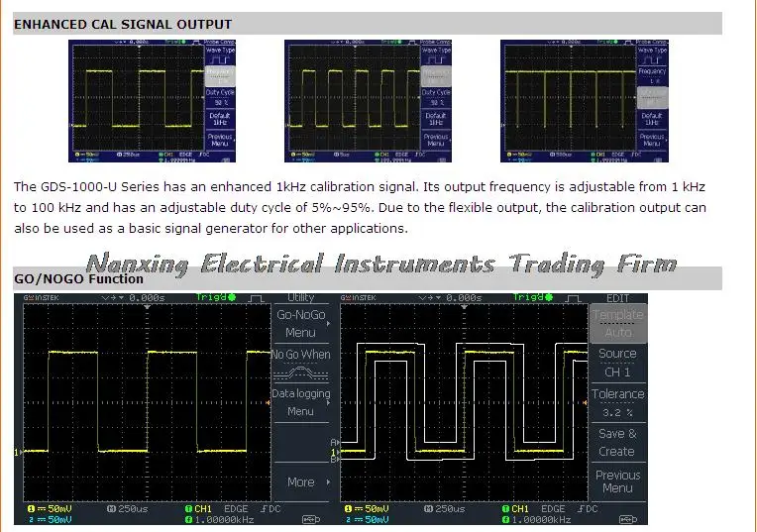Click the Utility menu title on left scope
The image size is (757, 532).
click(301, 298)
